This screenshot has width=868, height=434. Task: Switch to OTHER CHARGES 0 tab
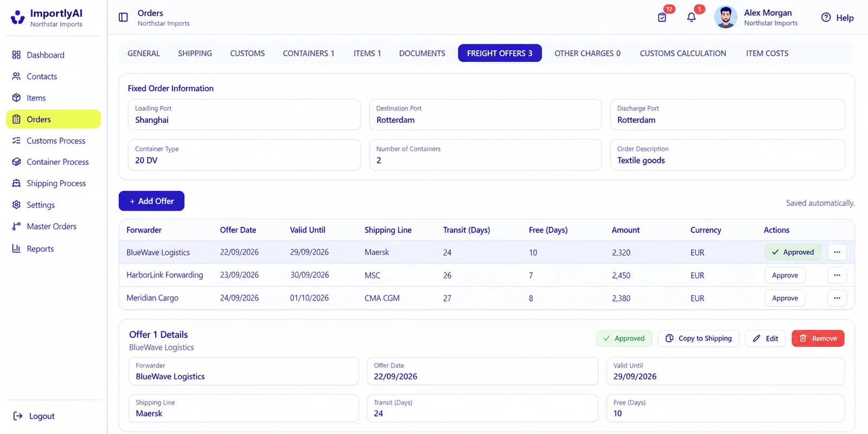(588, 53)
